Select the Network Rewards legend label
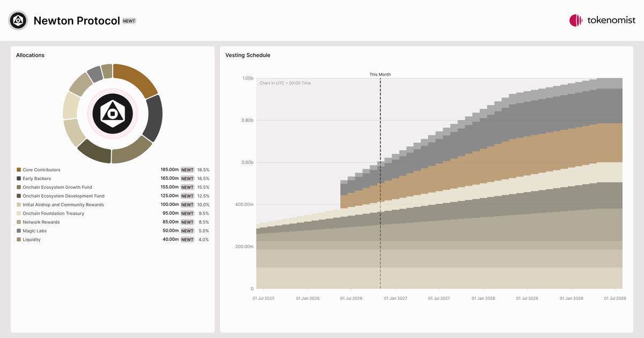The image size is (644, 338). [41, 222]
